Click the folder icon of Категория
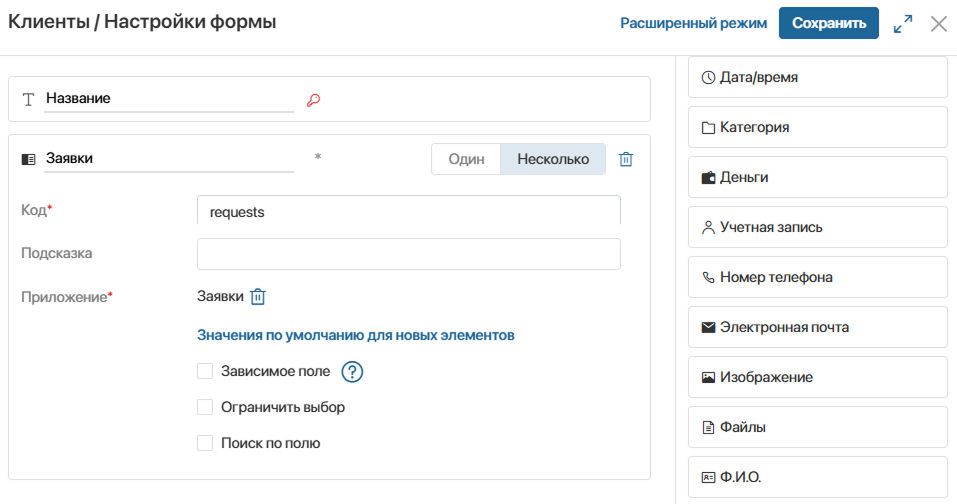 coord(708,128)
